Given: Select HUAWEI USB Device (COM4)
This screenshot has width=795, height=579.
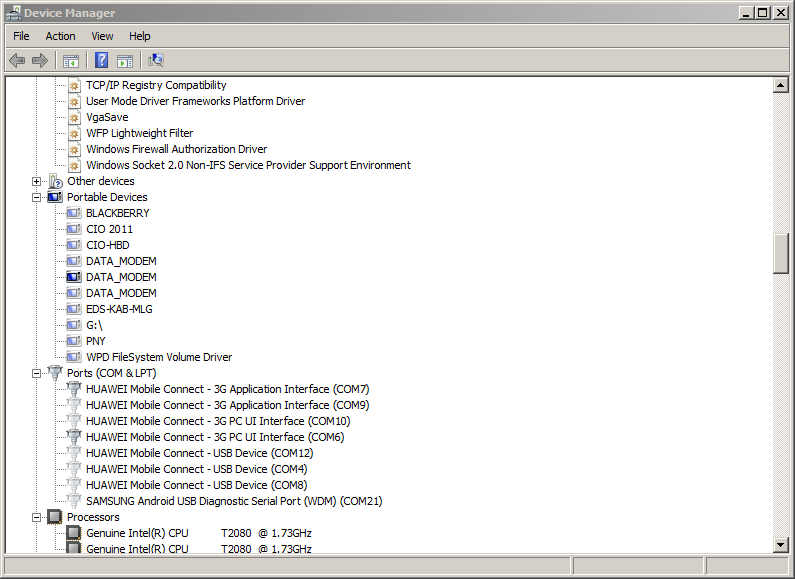Looking at the screenshot, I should click(197, 469).
